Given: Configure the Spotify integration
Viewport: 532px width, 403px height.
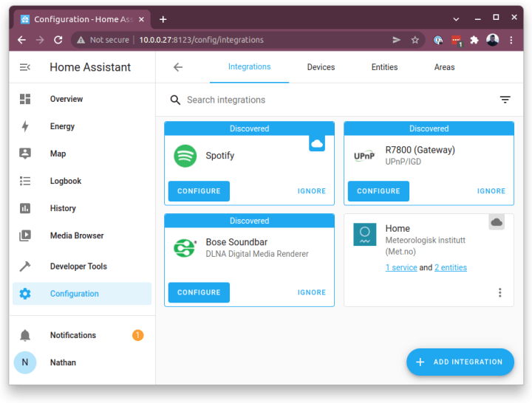Looking at the screenshot, I should (x=199, y=191).
